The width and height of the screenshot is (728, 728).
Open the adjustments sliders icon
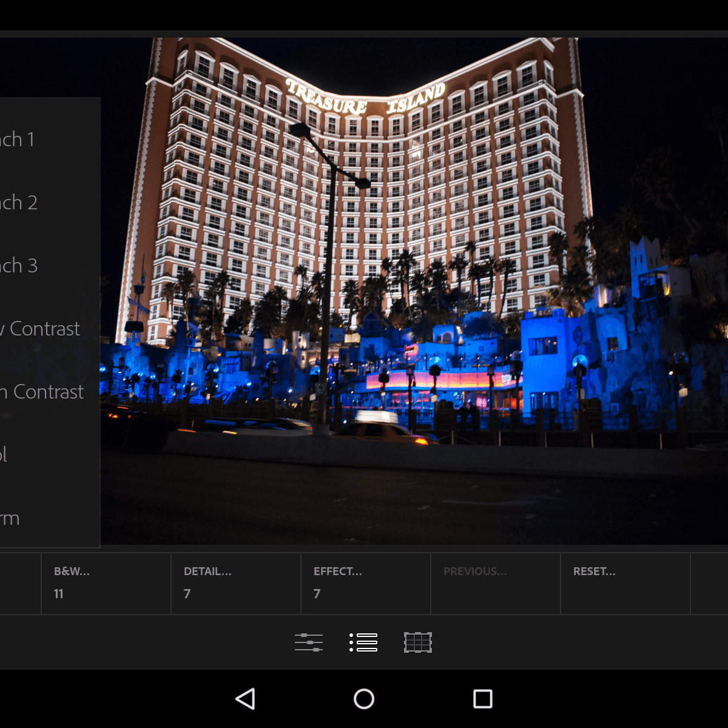pos(308,642)
